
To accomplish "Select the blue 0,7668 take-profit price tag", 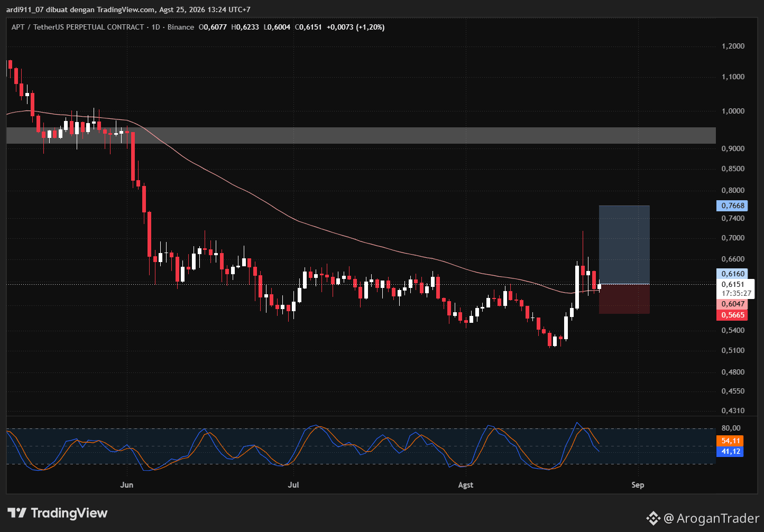I will pos(732,206).
